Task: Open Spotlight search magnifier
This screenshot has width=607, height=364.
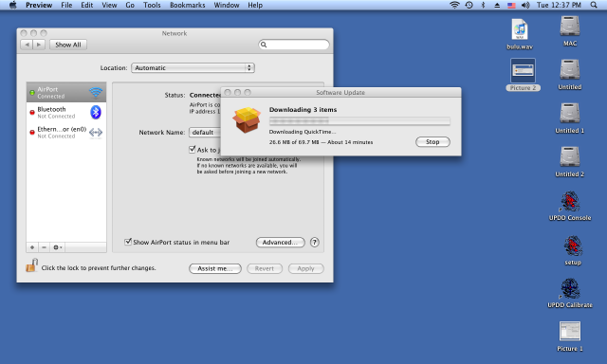Action: coord(594,5)
